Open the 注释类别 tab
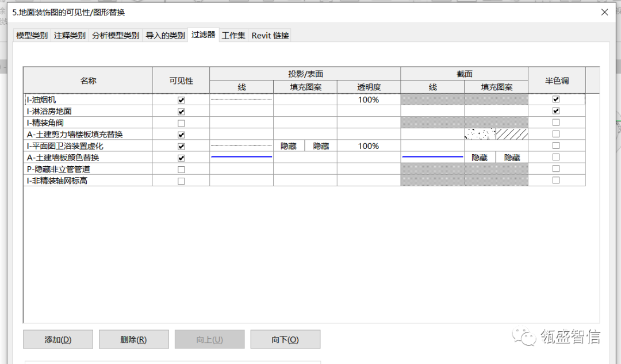 tap(70, 36)
